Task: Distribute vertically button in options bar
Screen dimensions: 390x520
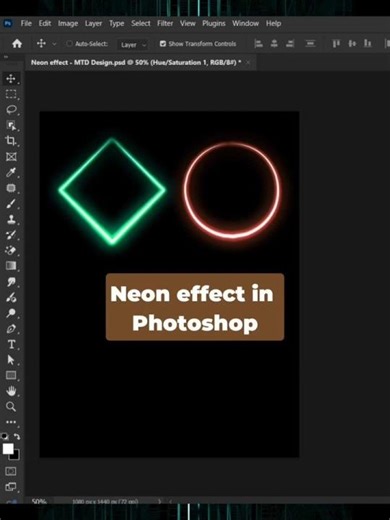Action: [x=310, y=44]
